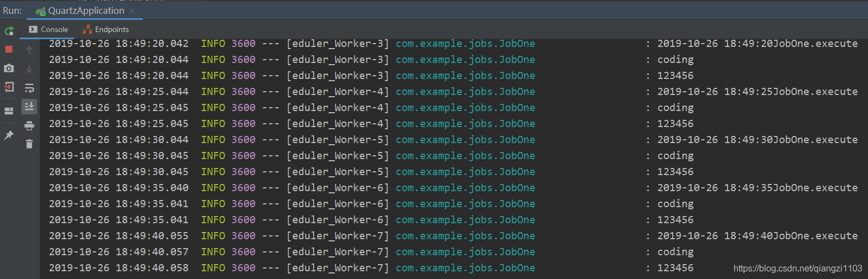The height and width of the screenshot is (279, 868).
Task: Click the timestamp 2019-10-26 18:49:40.058
Action: point(118,267)
